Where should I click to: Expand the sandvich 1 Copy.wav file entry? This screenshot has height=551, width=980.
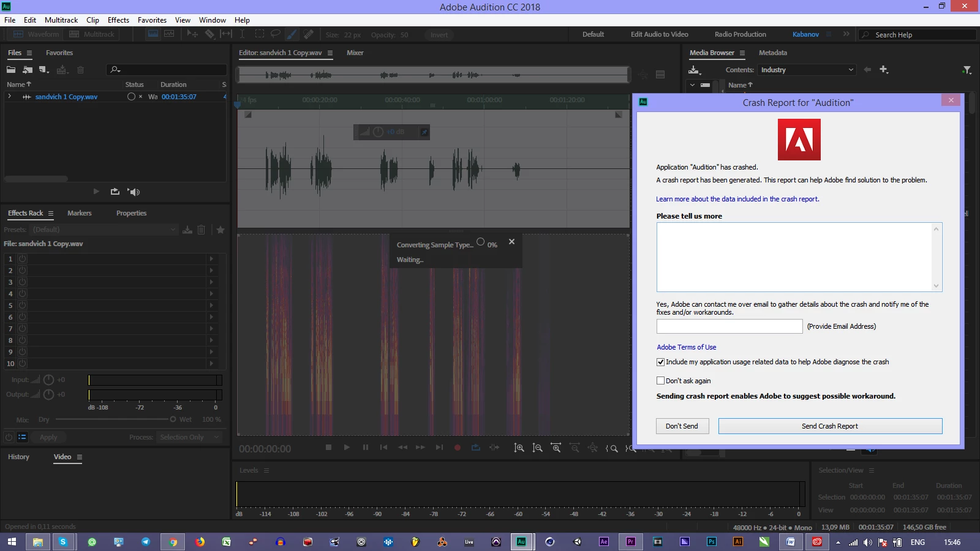[9, 97]
